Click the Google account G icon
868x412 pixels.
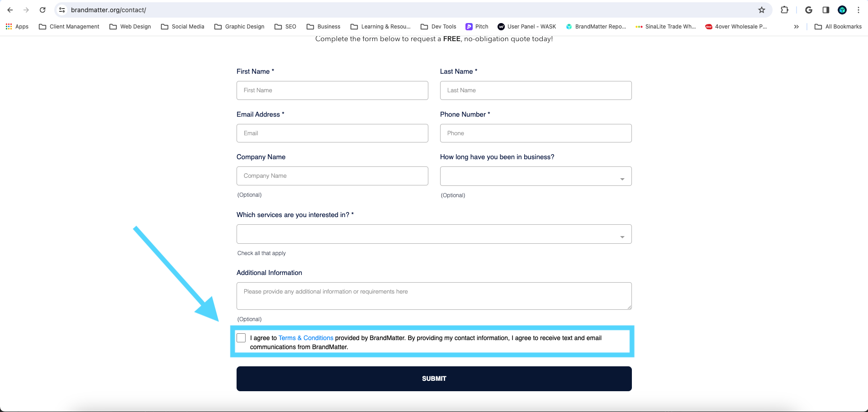coord(809,10)
